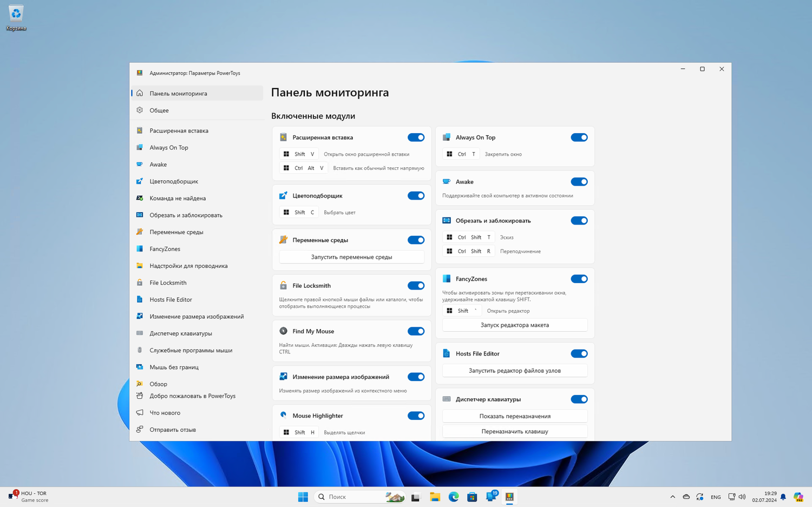
Task: Switch off the Диспетчер клавиатуры card toggle
Action: (x=579, y=399)
